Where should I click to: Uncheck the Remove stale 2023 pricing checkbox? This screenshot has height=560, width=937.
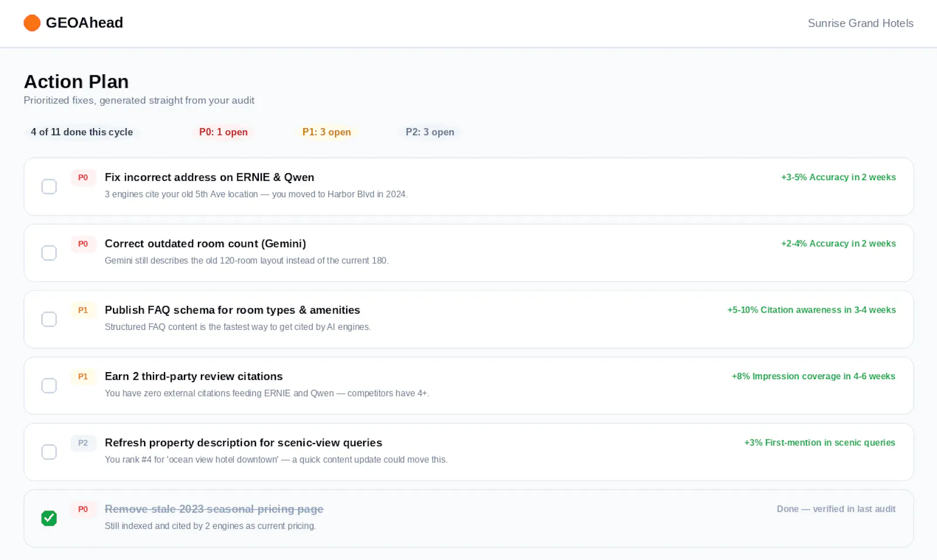click(x=49, y=518)
